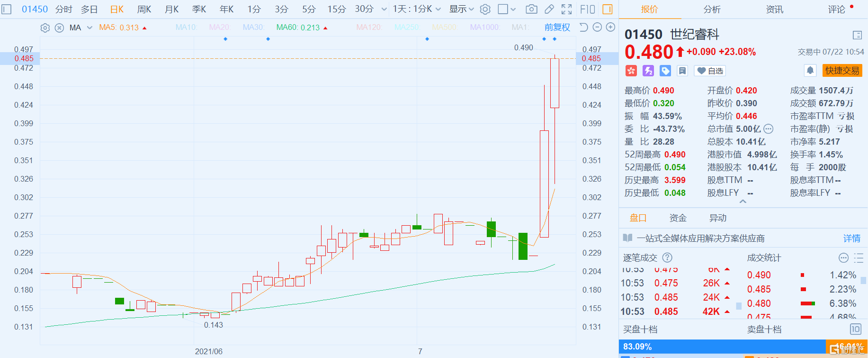Click the 快捷交易 quick trade button
Image resolution: width=868 pixels, height=358 pixels.
[x=842, y=71]
